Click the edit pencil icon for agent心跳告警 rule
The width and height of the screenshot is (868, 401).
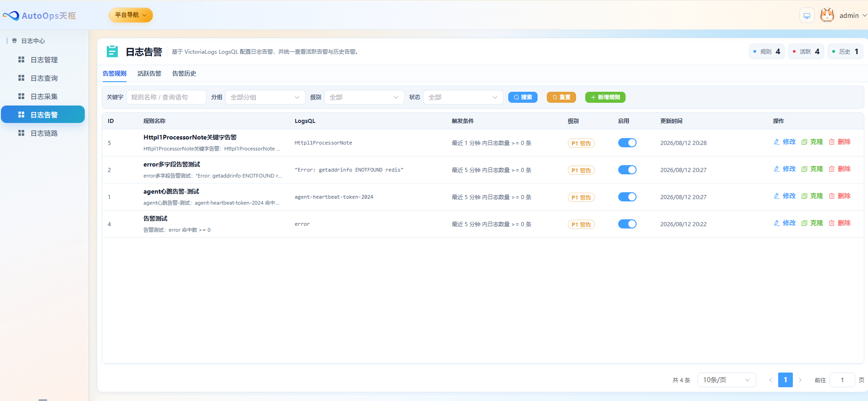pos(777,196)
